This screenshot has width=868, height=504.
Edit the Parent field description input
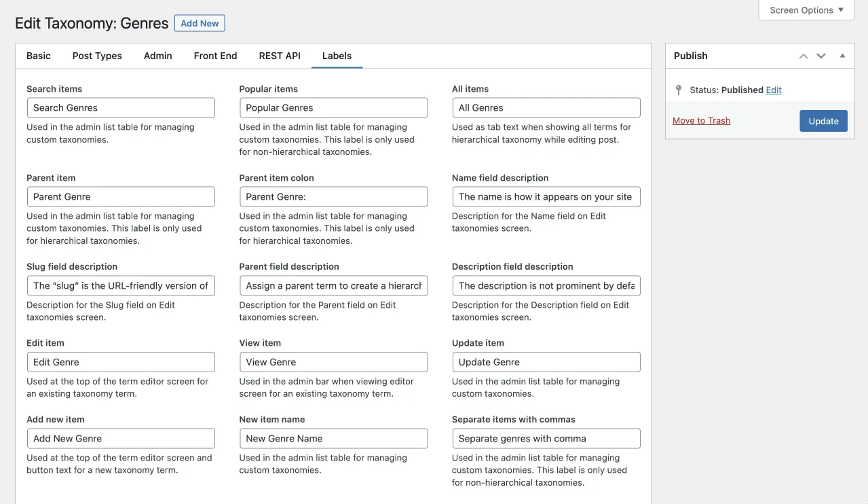[333, 286]
